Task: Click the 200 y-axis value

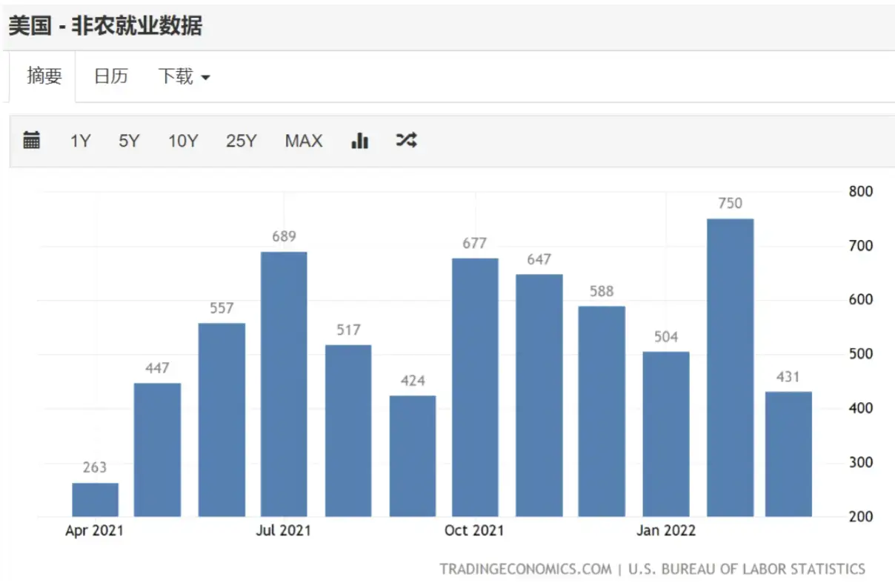Action: pyautogui.click(x=861, y=517)
